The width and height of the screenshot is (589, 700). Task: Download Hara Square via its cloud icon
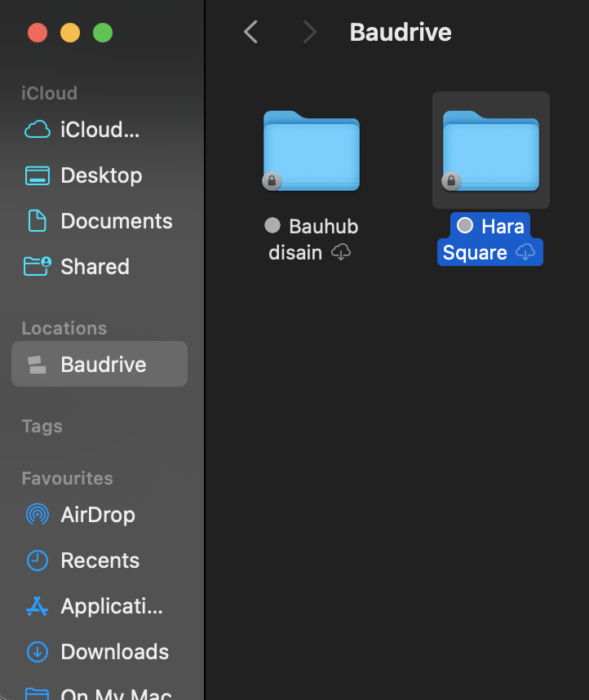tap(526, 252)
